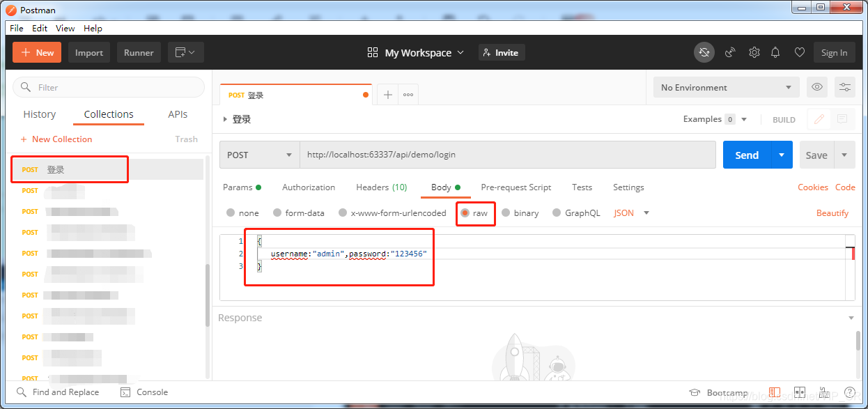Screen dimensions: 868x409
Task: Open the Send button dropdown arrow
Action: [x=782, y=155]
